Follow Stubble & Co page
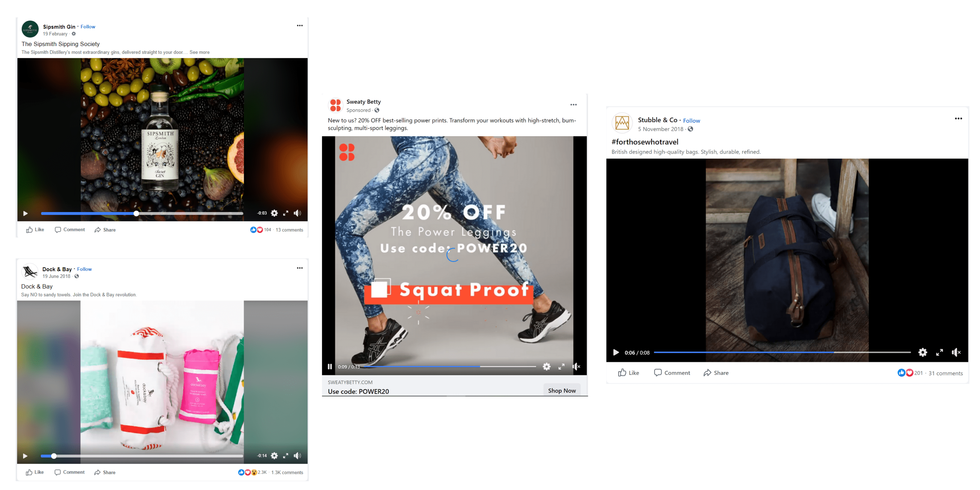This screenshot has height=490, width=980. pos(692,121)
